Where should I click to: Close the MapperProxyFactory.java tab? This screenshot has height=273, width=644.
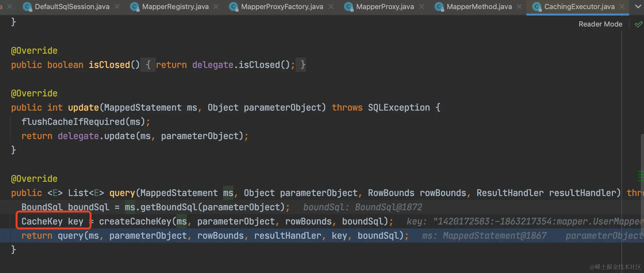click(x=331, y=6)
